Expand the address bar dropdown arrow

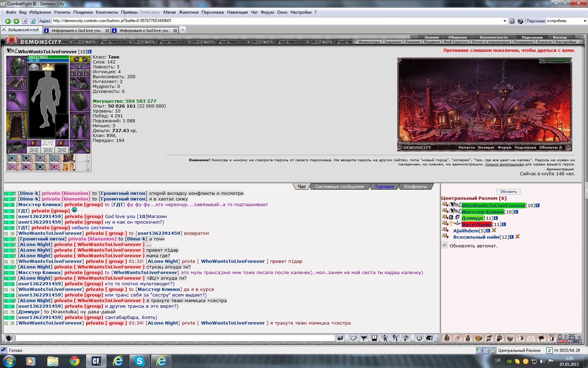(505, 21)
